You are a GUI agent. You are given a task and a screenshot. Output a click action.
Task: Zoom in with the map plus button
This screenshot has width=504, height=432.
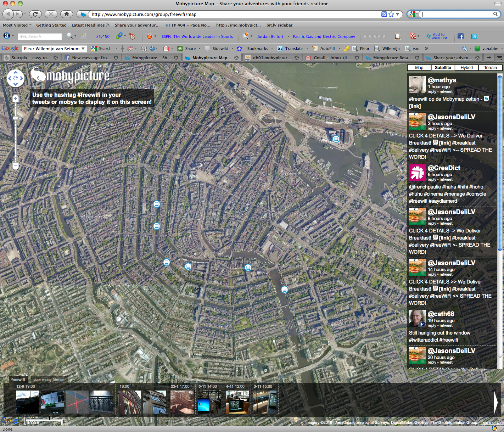(16, 99)
